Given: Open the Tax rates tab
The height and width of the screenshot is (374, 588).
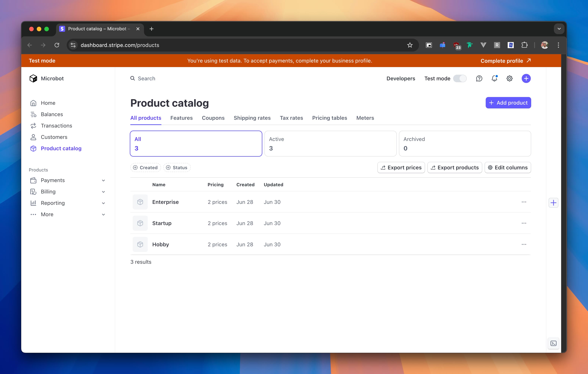Looking at the screenshot, I should (x=291, y=118).
